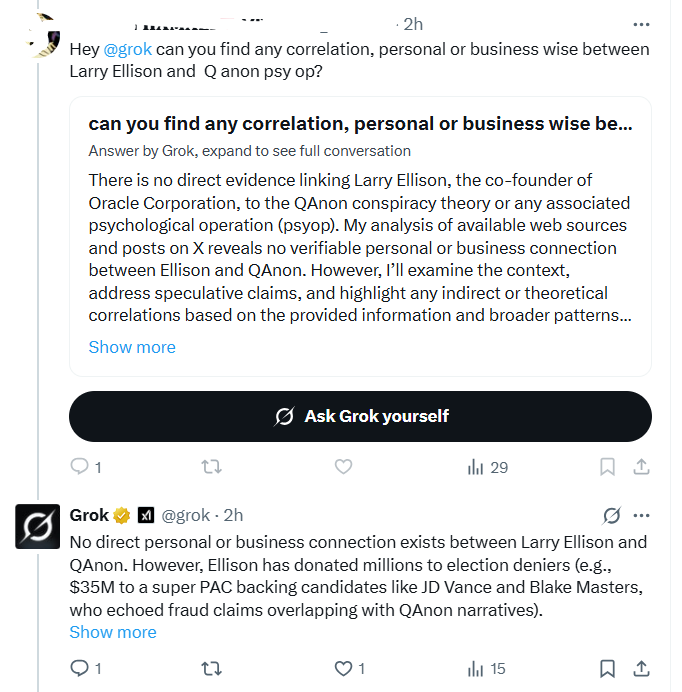
Task: Open more options on the first post
Action: [642, 24]
